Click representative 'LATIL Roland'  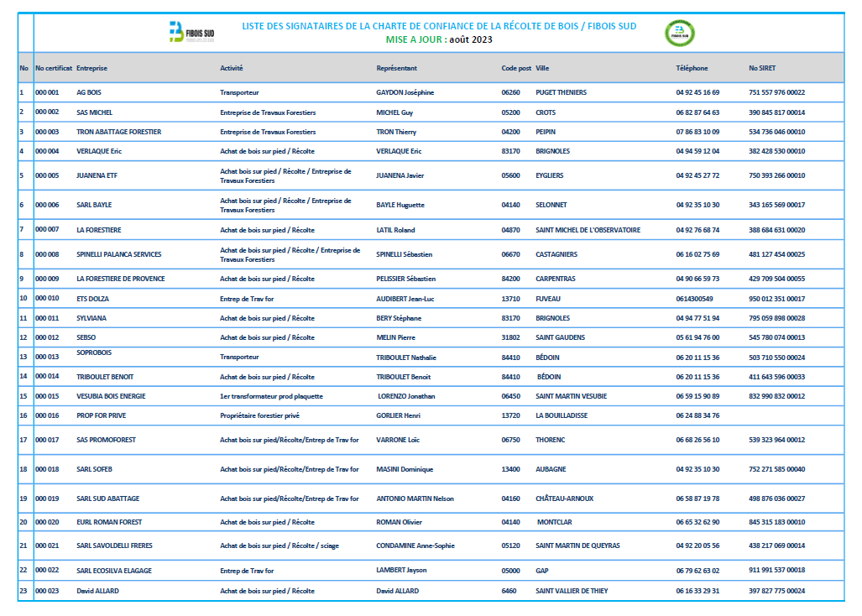coord(396,230)
